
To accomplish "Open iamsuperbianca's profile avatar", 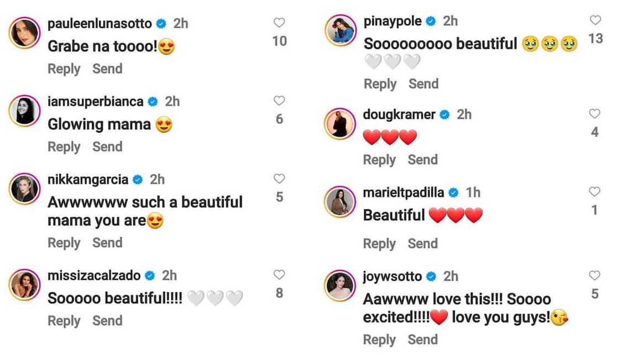I will click(24, 110).
